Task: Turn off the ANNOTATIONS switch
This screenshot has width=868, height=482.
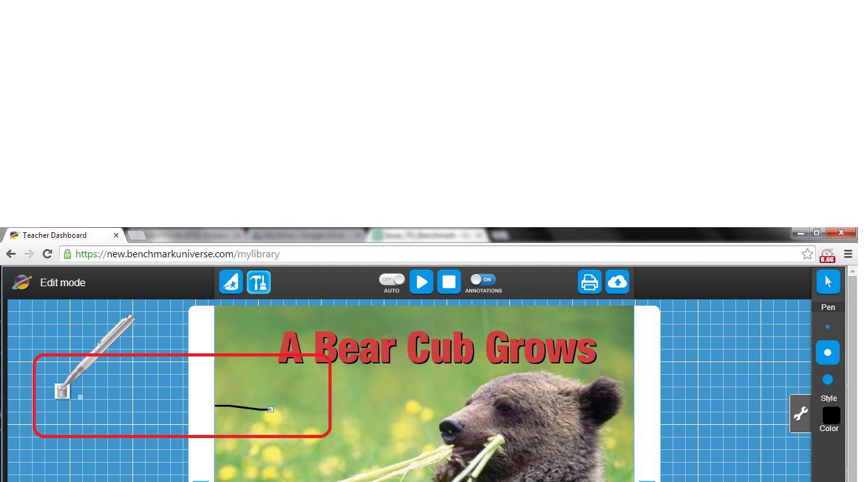Action: click(x=483, y=279)
